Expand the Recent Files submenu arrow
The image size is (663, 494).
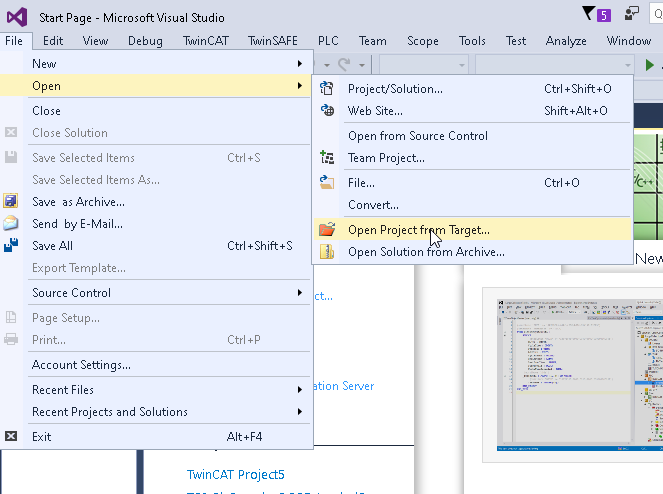pyautogui.click(x=300, y=389)
